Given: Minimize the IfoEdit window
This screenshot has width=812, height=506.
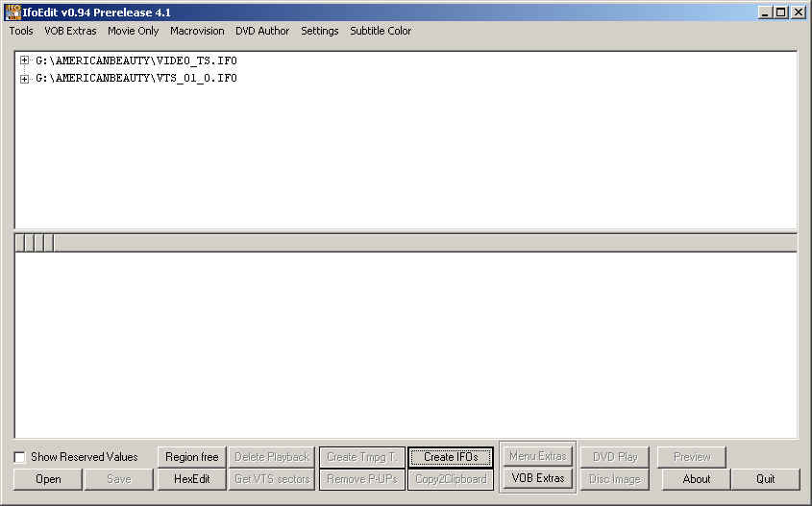Looking at the screenshot, I should click(764, 12).
